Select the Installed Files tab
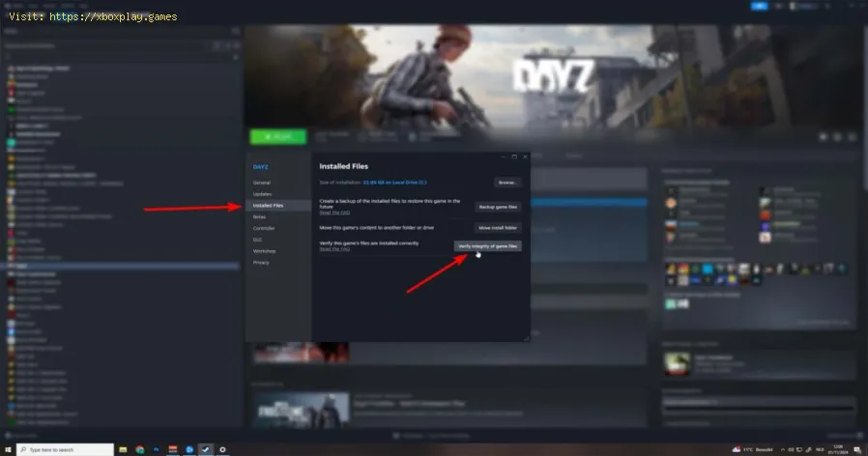868x456 pixels. (x=269, y=206)
